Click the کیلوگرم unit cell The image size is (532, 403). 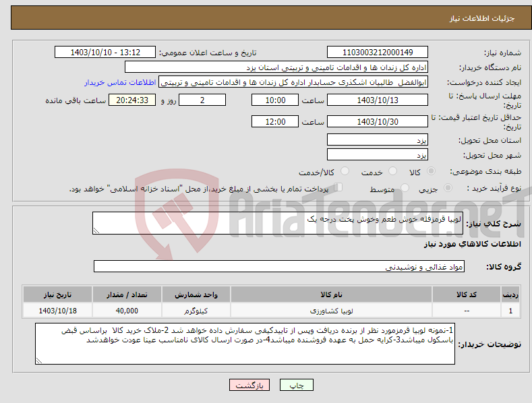tap(196, 311)
